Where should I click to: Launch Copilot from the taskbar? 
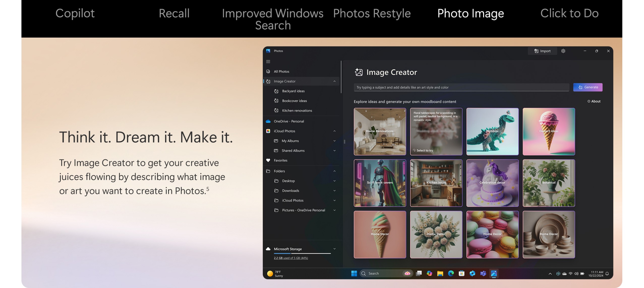click(429, 273)
